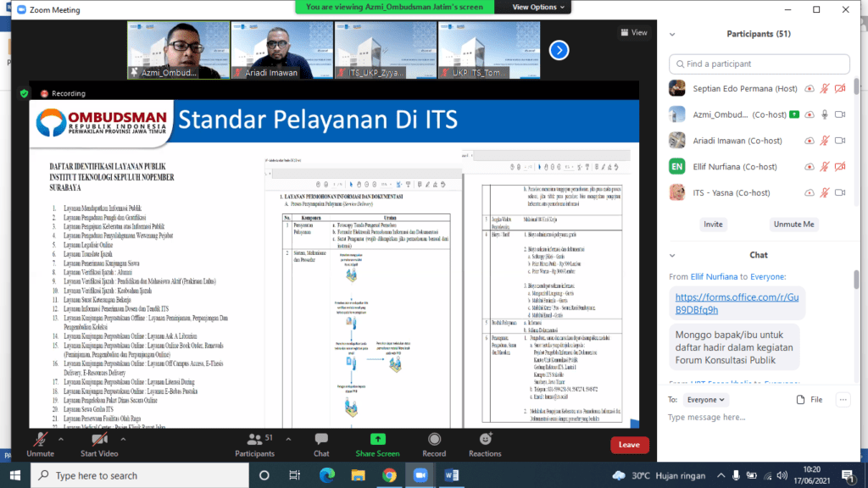Open Google Chrome from the taskbar
The width and height of the screenshot is (868, 488).
point(389,475)
